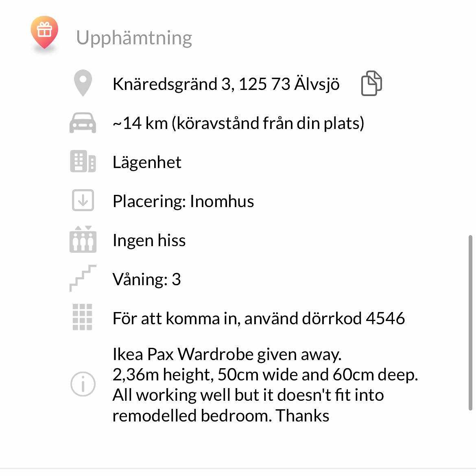476x476 pixels.
Task: Click the elevator icon
Action: [x=83, y=240]
